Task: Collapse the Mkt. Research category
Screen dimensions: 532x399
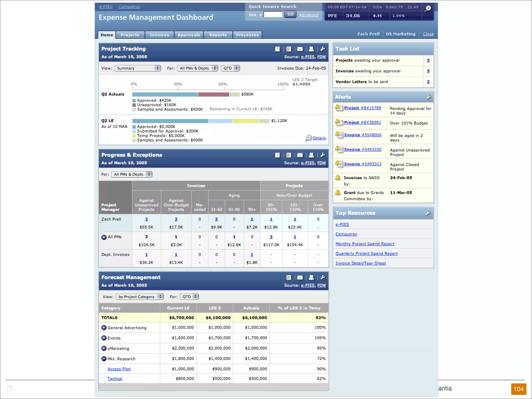Action: (104, 359)
